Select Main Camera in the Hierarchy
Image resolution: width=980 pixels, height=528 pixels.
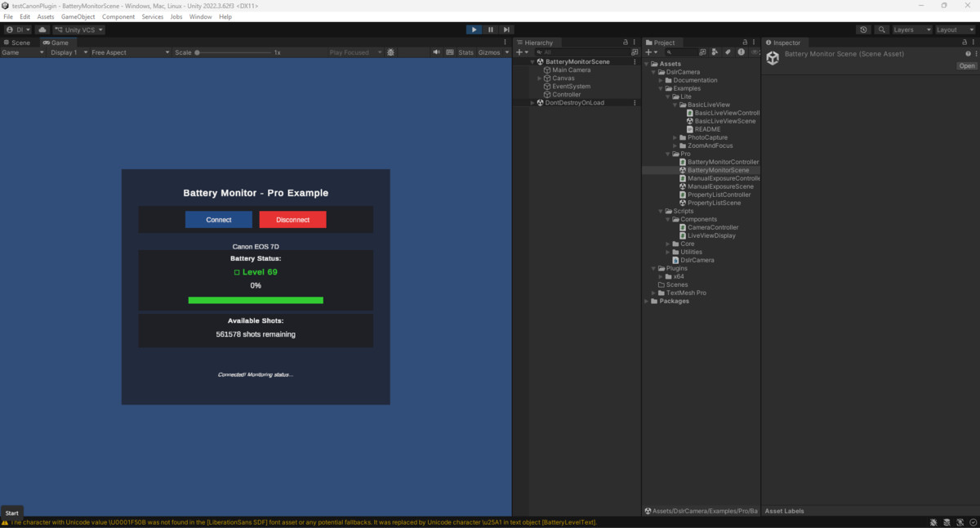[x=571, y=70]
